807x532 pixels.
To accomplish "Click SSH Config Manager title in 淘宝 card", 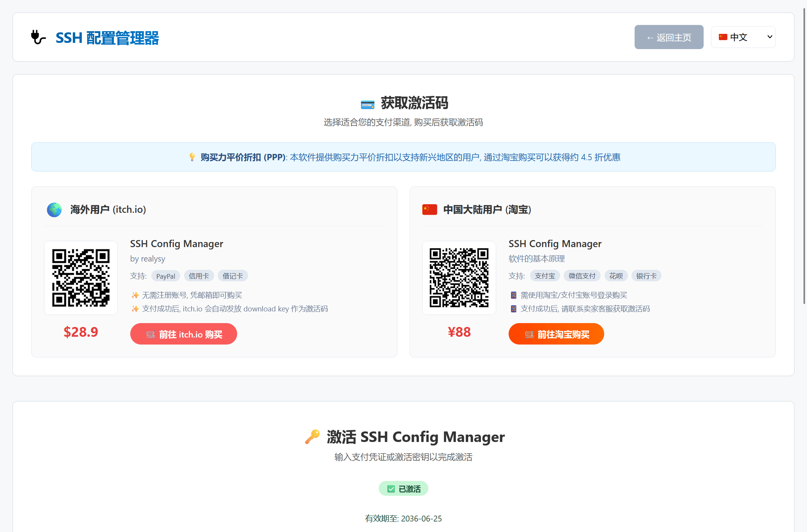I will tap(555, 244).
